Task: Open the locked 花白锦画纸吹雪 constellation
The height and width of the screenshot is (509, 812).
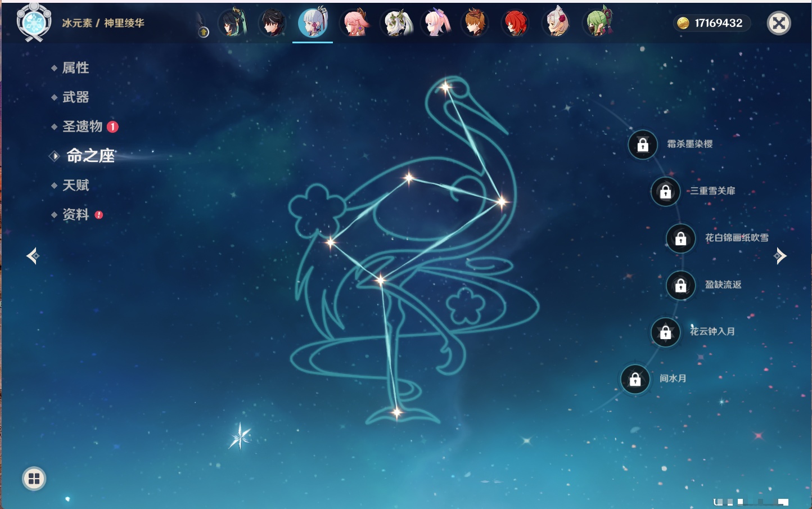Action: (680, 238)
